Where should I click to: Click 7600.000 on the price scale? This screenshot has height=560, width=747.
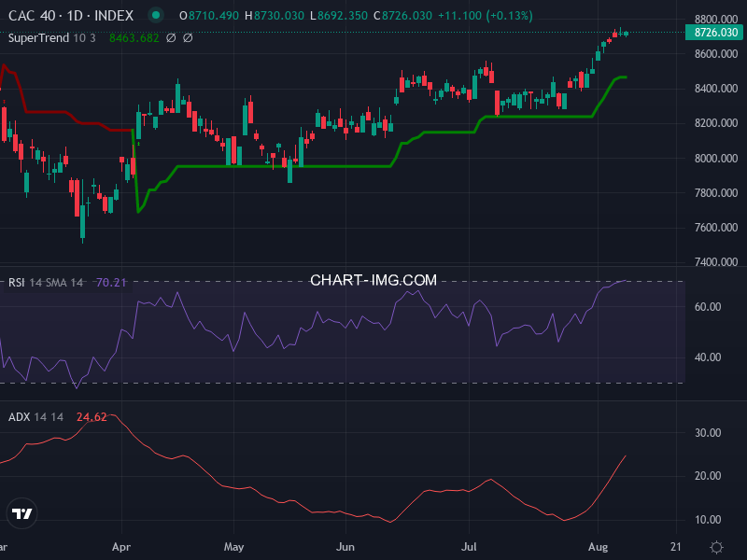tap(716, 228)
